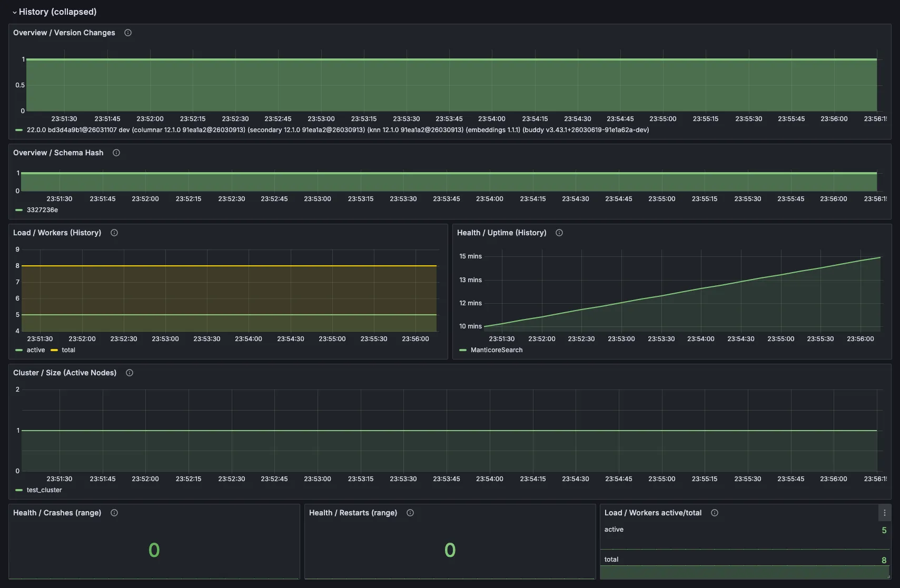Click info icon next to Schema Hash title
Image resolution: width=900 pixels, height=588 pixels.
point(116,153)
